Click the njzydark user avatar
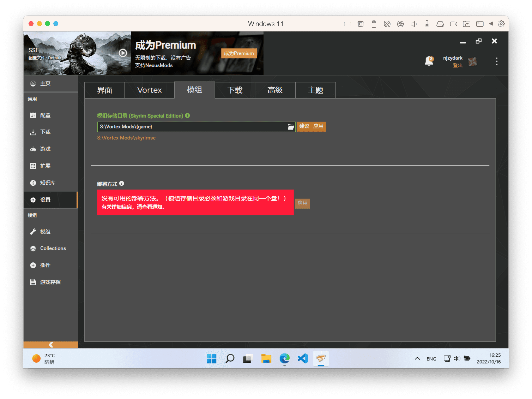The width and height of the screenshot is (532, 399). pyautogui.click(x=472, y=62)
